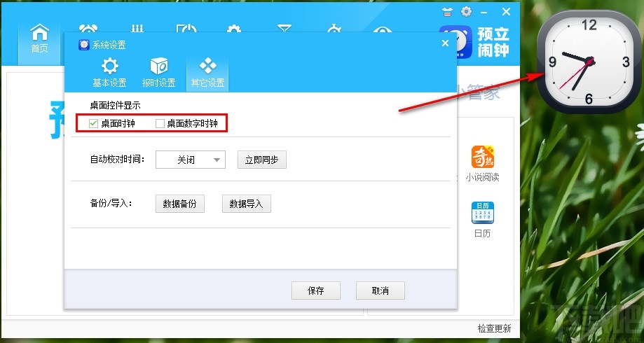Close the 预立闹钟 main window
The image size is (644, 343).
coord(507,12)
